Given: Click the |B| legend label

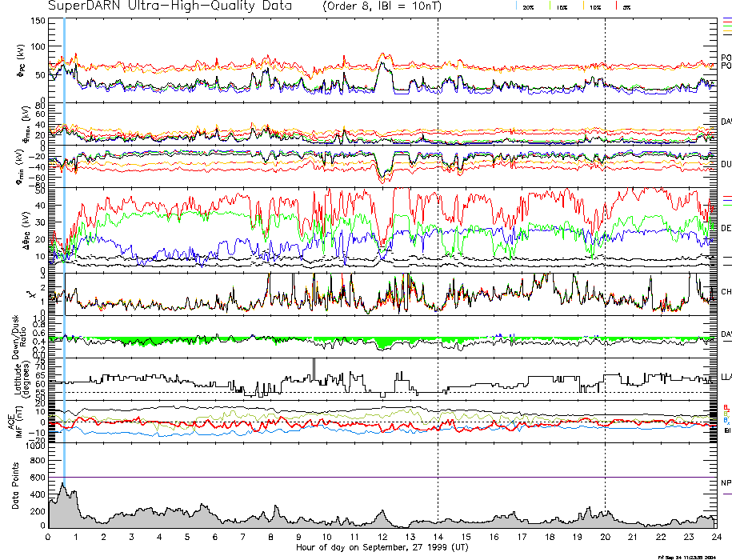Looking at the screenshot, I should coord(727,430).
